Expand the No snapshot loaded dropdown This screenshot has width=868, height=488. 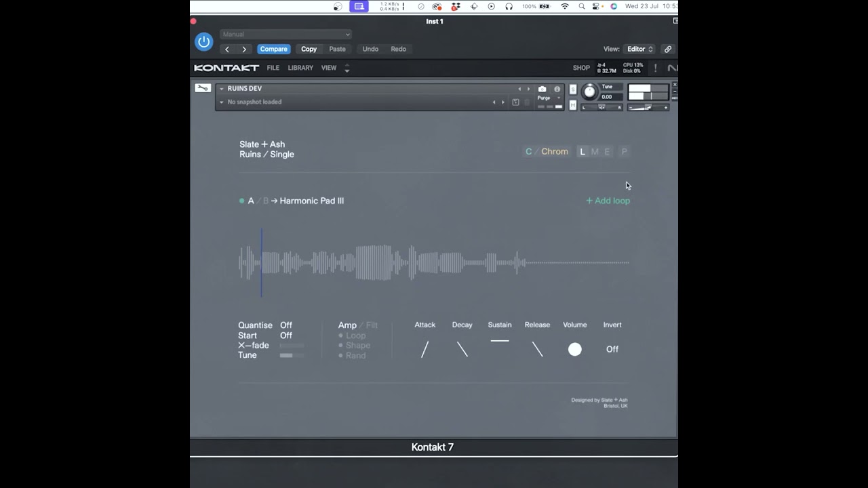(x=221, y=102)
